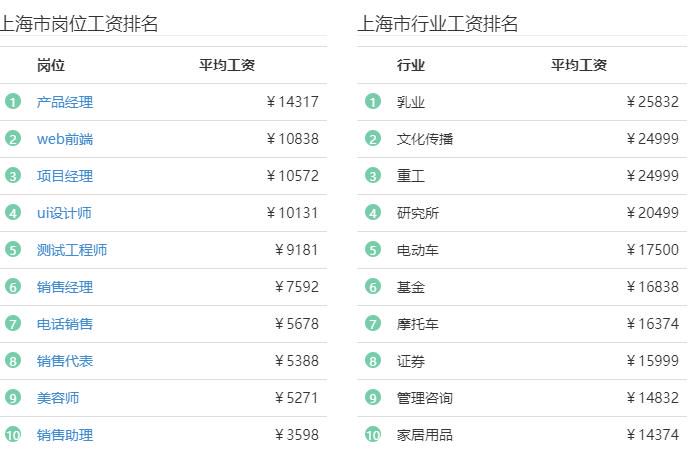Click rank 2 badge beside web前端
692x460 pixels.
(x=13, y=139)
